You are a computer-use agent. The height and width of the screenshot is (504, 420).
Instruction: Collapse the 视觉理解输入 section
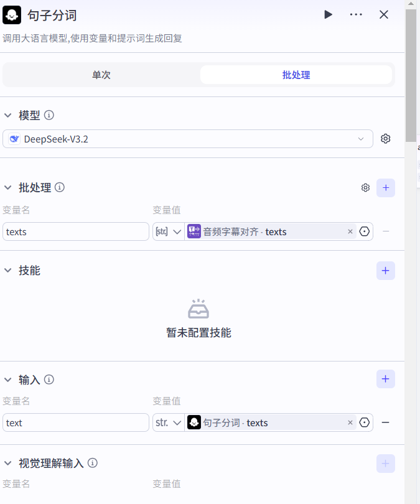[7, 463]
